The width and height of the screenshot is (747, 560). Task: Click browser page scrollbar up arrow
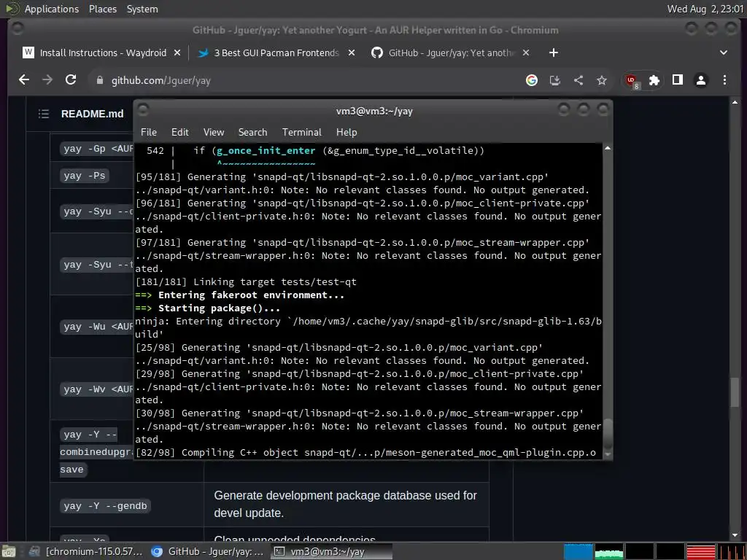coord(734,102)
